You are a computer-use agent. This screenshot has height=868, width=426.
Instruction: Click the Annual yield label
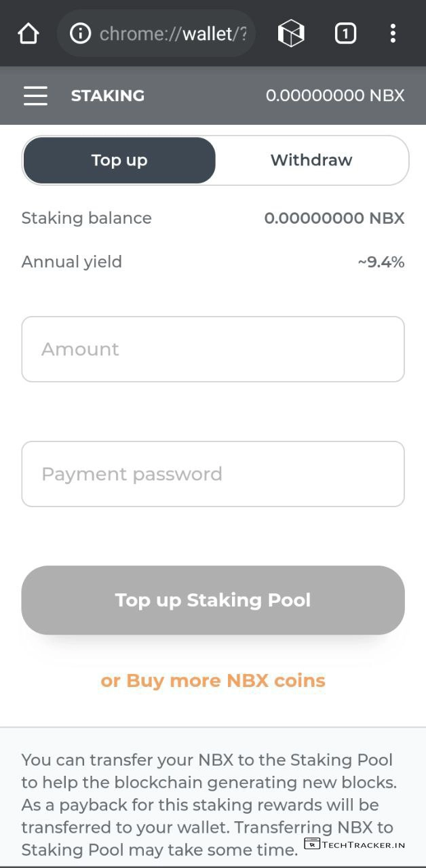point(72,262)
